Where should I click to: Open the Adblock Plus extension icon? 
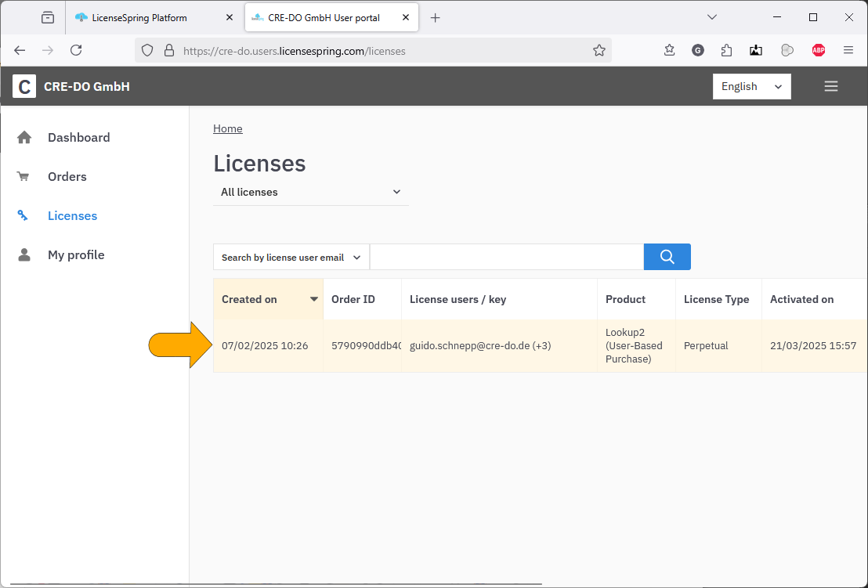click(x=818, y=50)
